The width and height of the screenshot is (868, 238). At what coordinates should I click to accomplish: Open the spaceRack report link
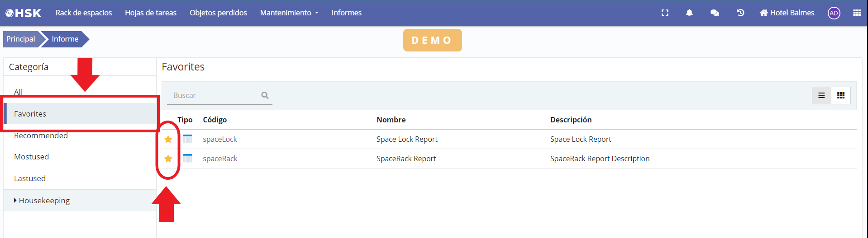click(x=220, y=159)
